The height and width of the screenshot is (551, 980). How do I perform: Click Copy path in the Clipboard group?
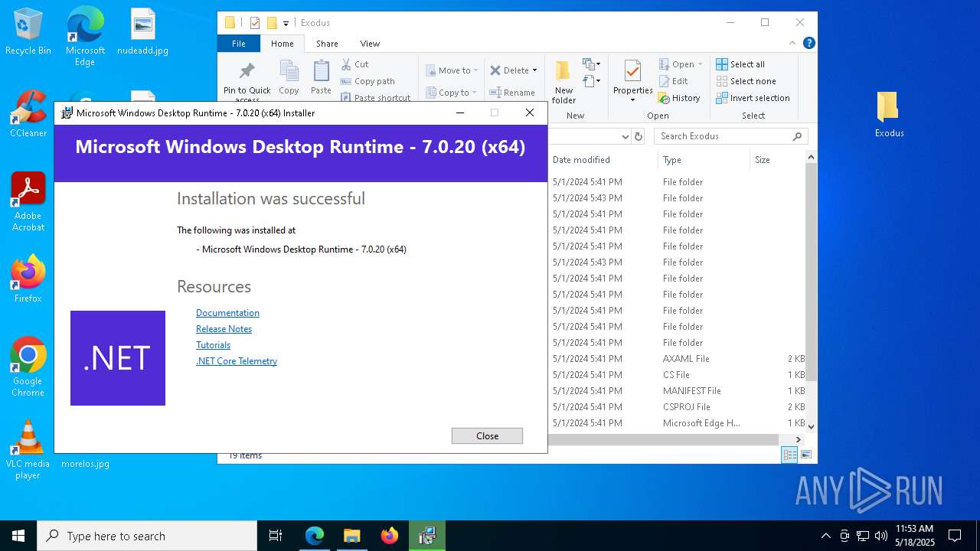(x=367, y=81)
